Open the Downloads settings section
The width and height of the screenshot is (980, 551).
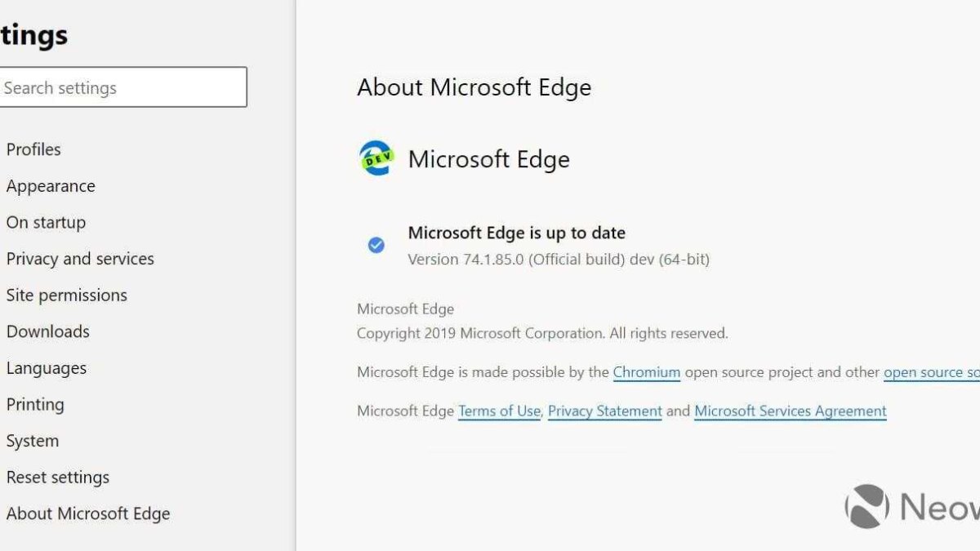pyautogui.click(x=47, y=331)
